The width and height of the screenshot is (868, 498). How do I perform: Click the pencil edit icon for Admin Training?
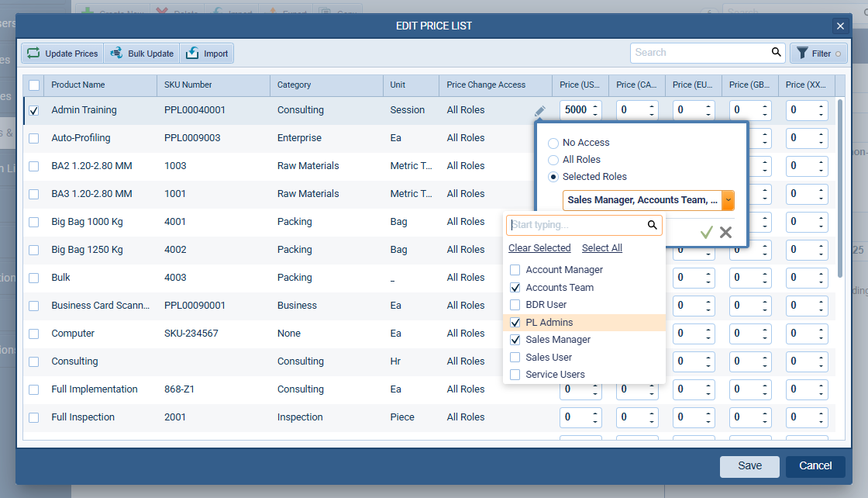(539, 111)
